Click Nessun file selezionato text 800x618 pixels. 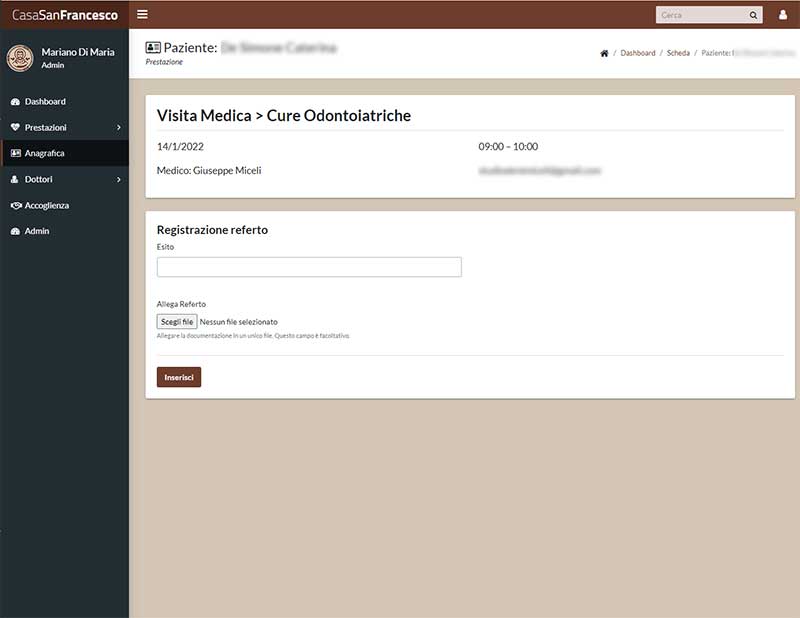pos(239,322)
